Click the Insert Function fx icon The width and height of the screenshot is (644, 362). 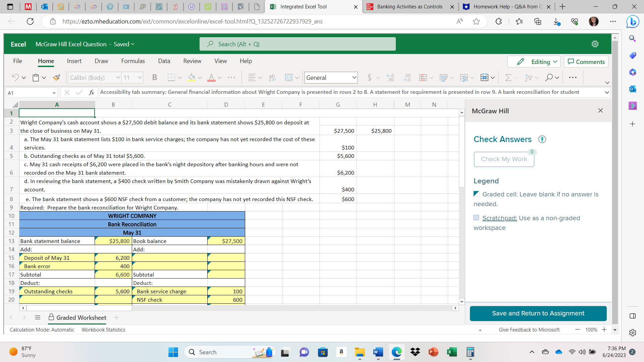[x=92, y=93]
